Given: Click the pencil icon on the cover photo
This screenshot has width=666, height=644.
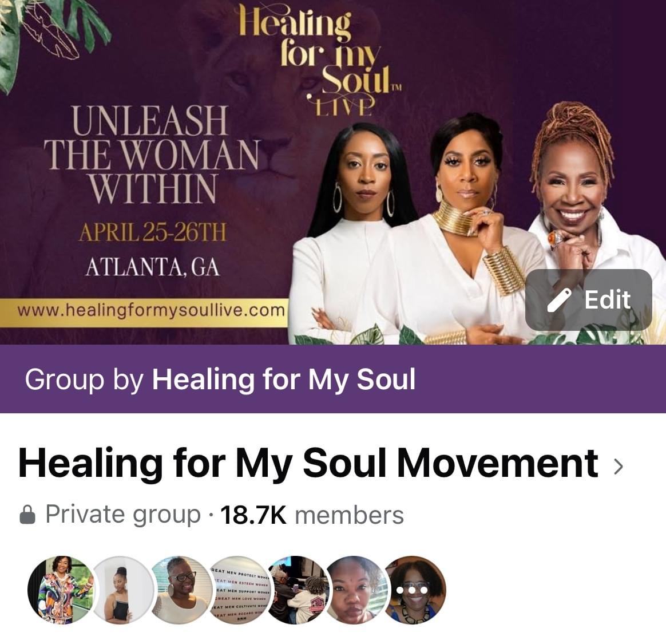Looking at the screenshot, I should point(558,300).
